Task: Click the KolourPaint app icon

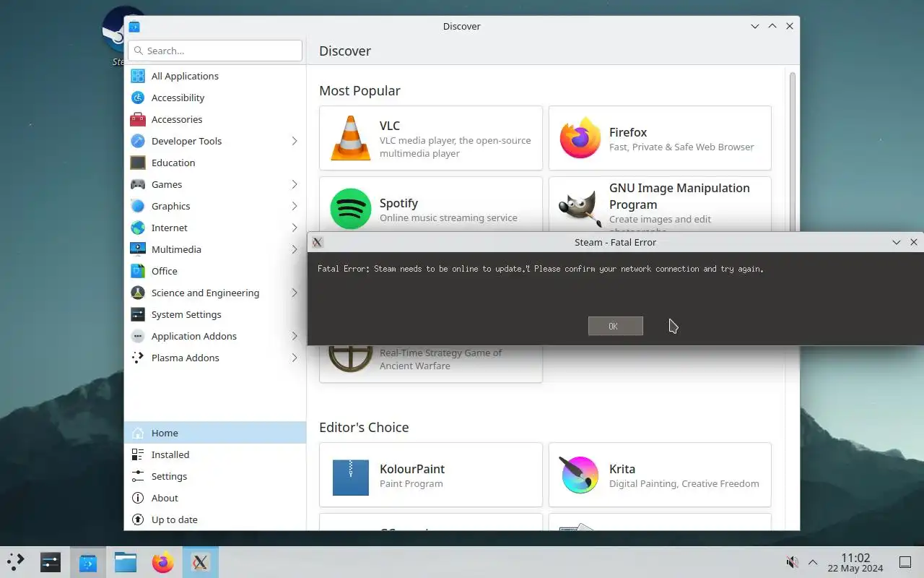Action: (351, 478)
